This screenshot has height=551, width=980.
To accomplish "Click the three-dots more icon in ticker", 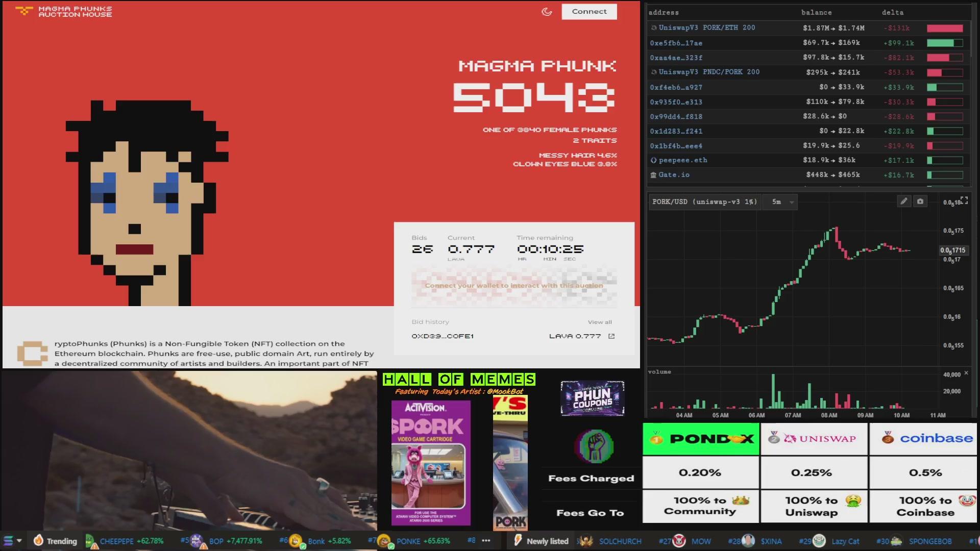I will coord(486,540).
